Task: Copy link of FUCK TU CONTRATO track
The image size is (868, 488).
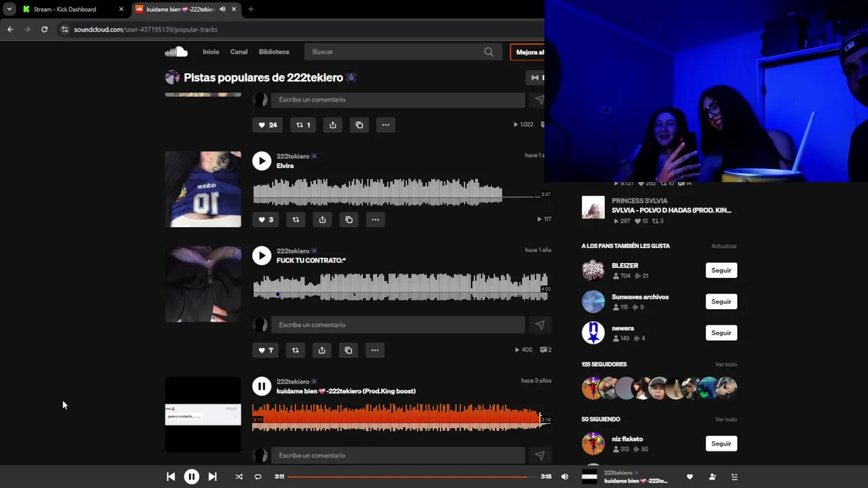Action: pyautogui.click(x=349, y=350)
